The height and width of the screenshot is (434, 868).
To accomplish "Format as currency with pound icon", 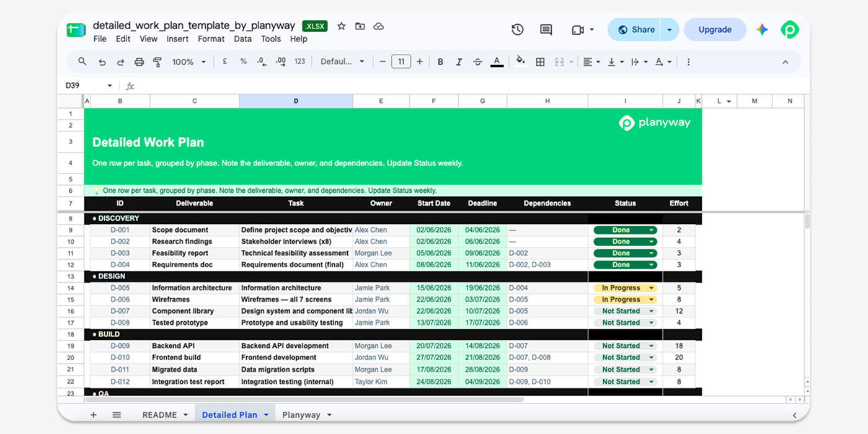I will [x=224, y=61].
